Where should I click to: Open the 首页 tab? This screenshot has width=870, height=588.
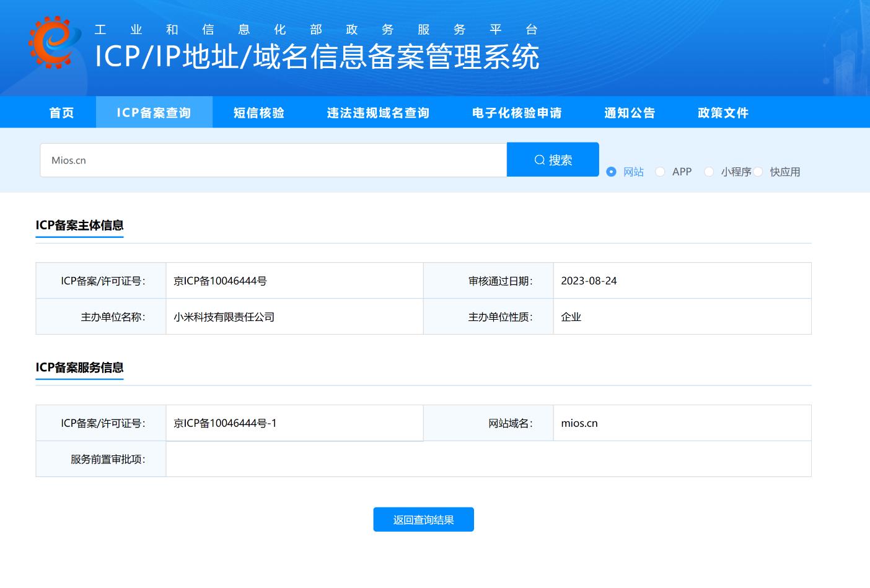tap(61, 113)
